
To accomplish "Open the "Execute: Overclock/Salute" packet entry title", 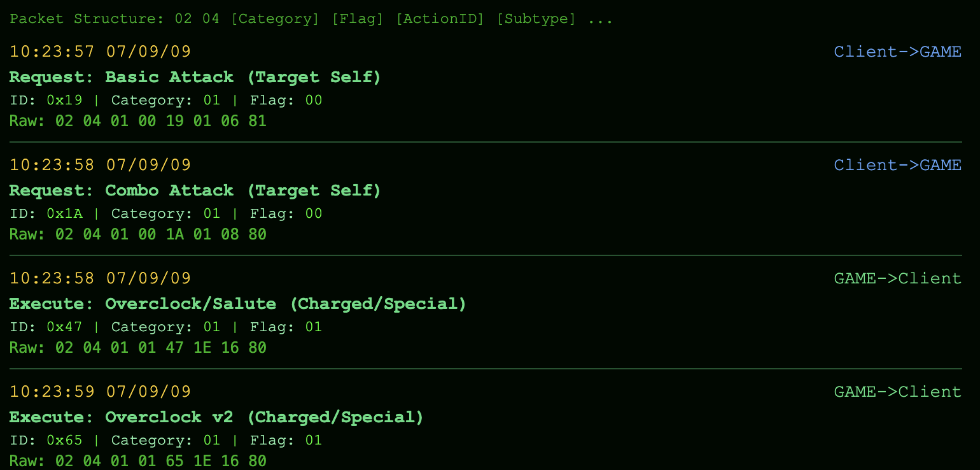I will [237, 304].
